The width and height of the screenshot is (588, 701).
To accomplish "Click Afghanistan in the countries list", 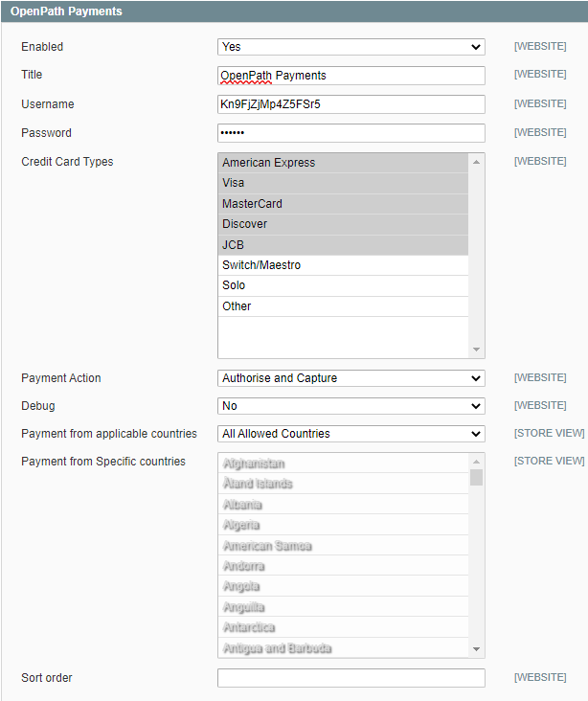I will point(343,464).
